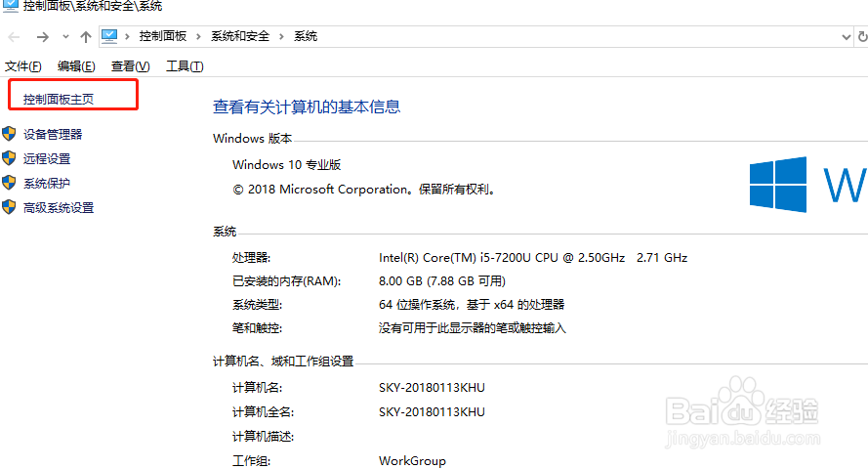Open the 文件(F) menu
Screen dimensions: 868x469
pyautogui.click(x=22, y=66)
